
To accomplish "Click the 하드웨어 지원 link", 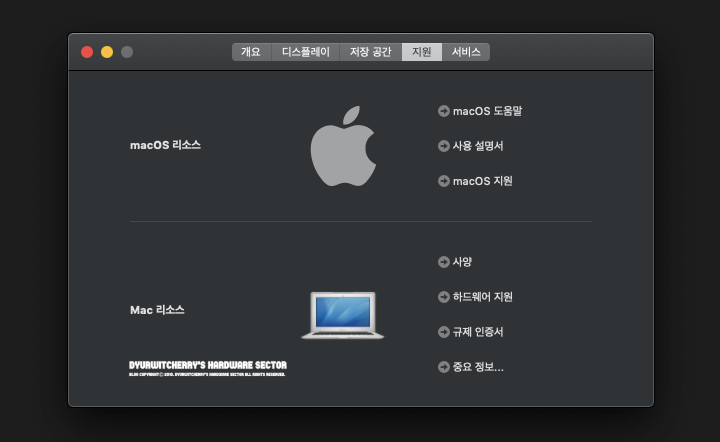I will tap(475, 297).
